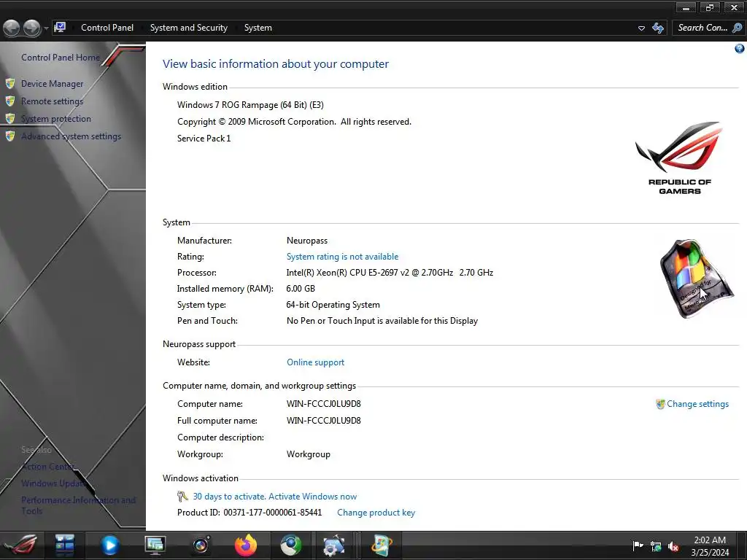The height and width of the screenshot is (560, 747).
Task: Click shield icon beside System protection
Action: tap(10, 119)
